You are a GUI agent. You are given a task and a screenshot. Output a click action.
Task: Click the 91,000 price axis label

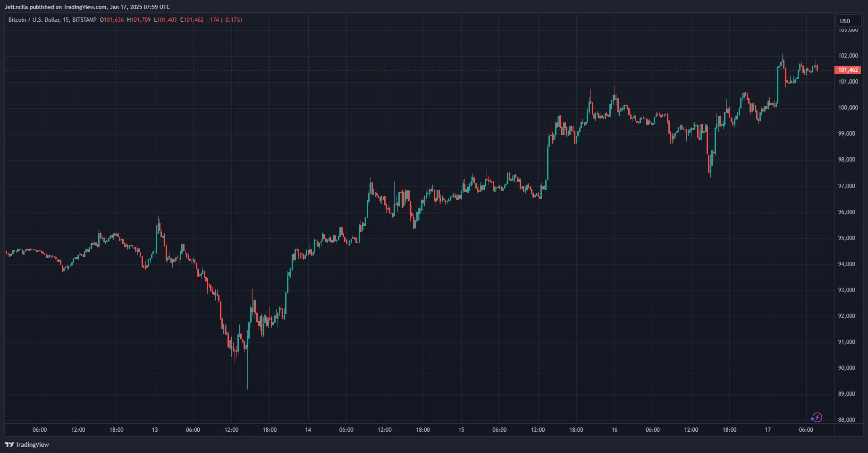point(847,342)
